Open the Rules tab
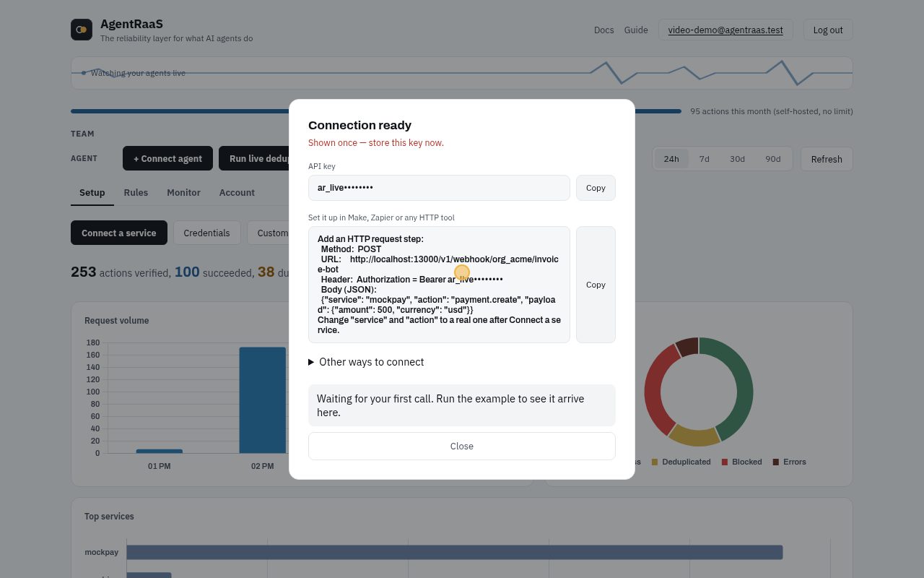 (136, 193)
